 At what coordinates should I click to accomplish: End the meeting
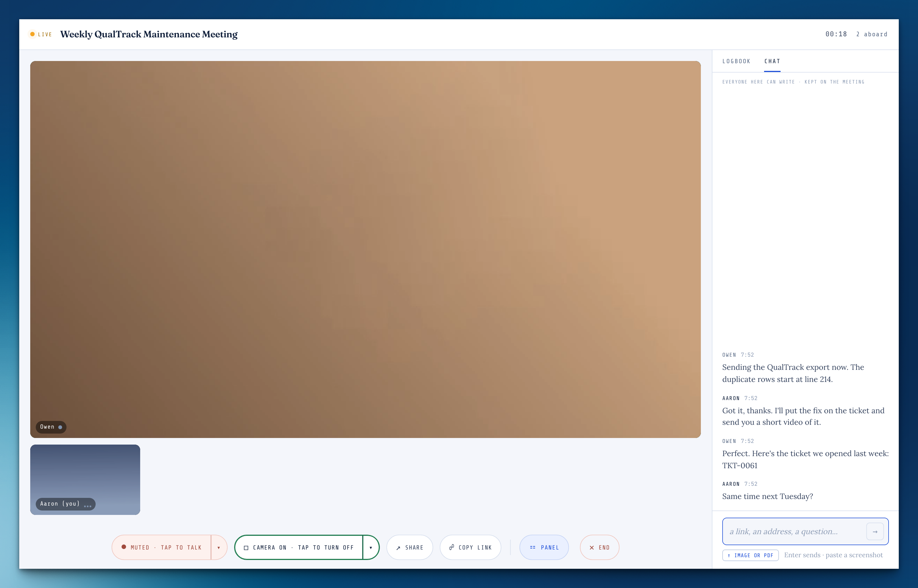tap(599, 547)
